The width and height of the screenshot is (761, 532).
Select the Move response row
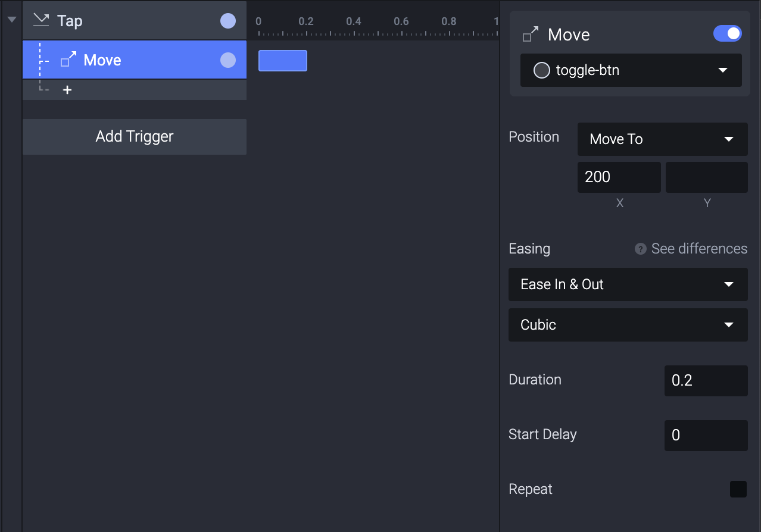135,60
